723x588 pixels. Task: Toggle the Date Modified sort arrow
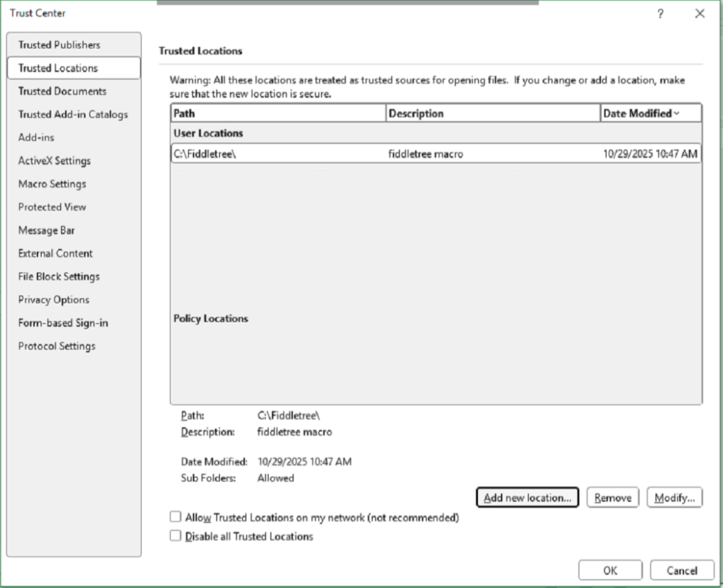[x=677, y=113]
